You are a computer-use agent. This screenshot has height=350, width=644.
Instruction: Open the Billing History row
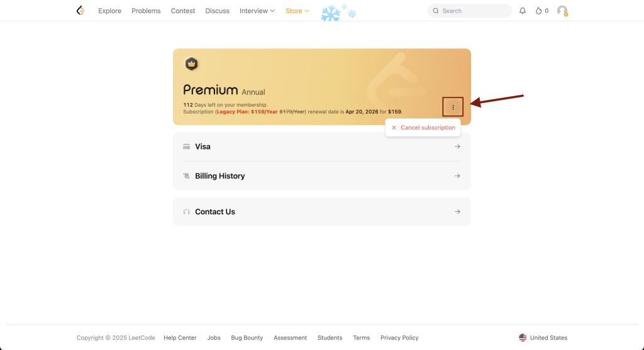tap(322, 175)
